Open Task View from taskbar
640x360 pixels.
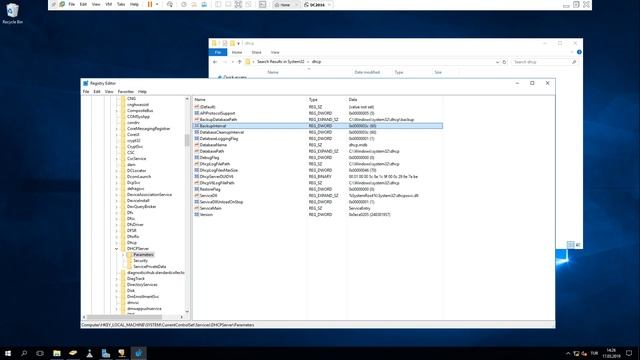(40, 353)
